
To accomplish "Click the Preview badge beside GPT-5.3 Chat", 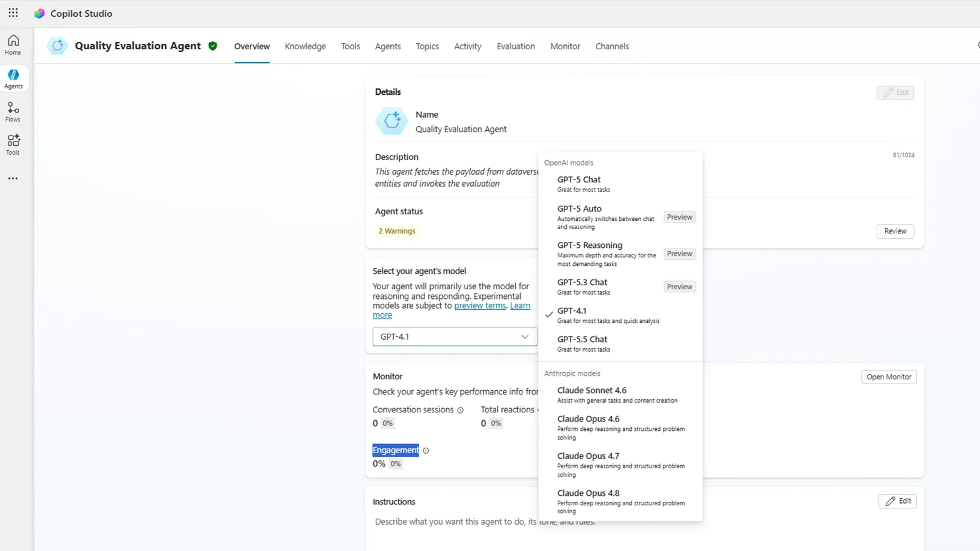I will (680, 287).
